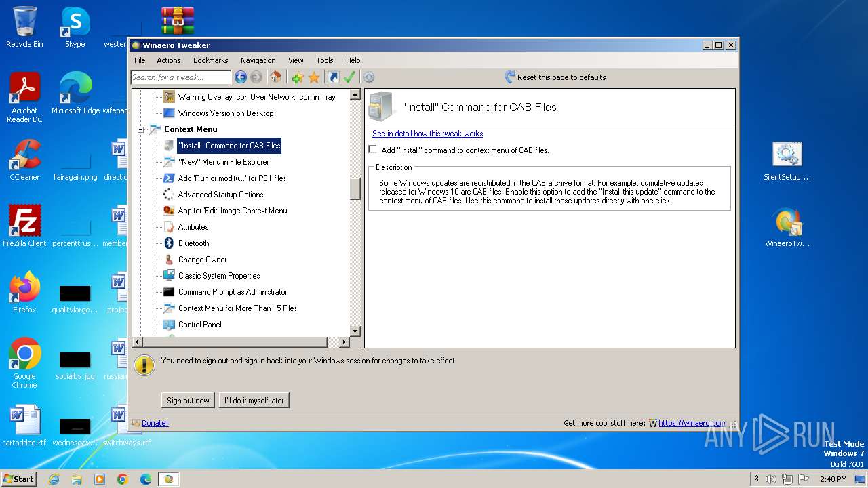
Task: Click the tree scrollbar down arrow
Action: click(x=355, y=331)
